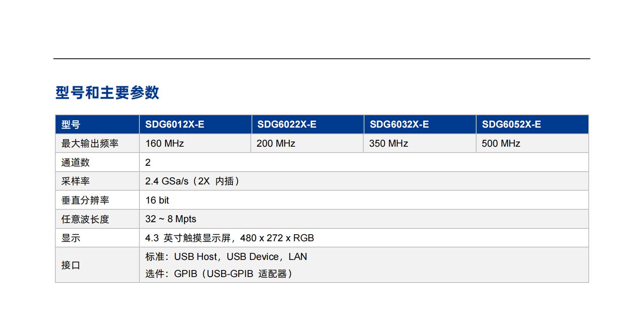Click the 32 ~ 8 Mpts value
This screenshot has width=644, height=314.
[171, 219]
